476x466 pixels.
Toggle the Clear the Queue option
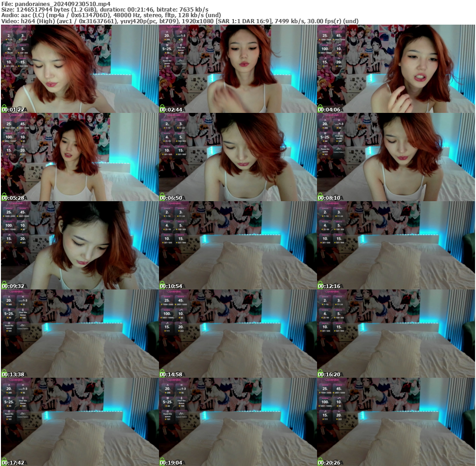[x=181, y=49]
